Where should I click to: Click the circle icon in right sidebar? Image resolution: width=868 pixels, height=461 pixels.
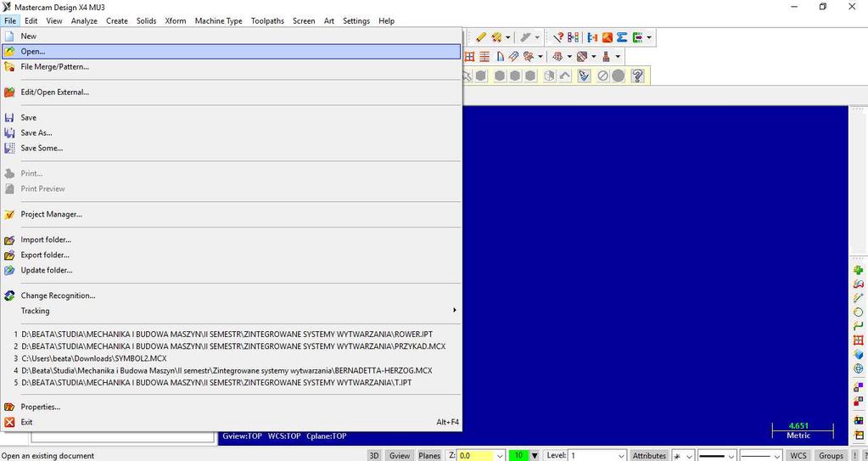click(859, 312)
